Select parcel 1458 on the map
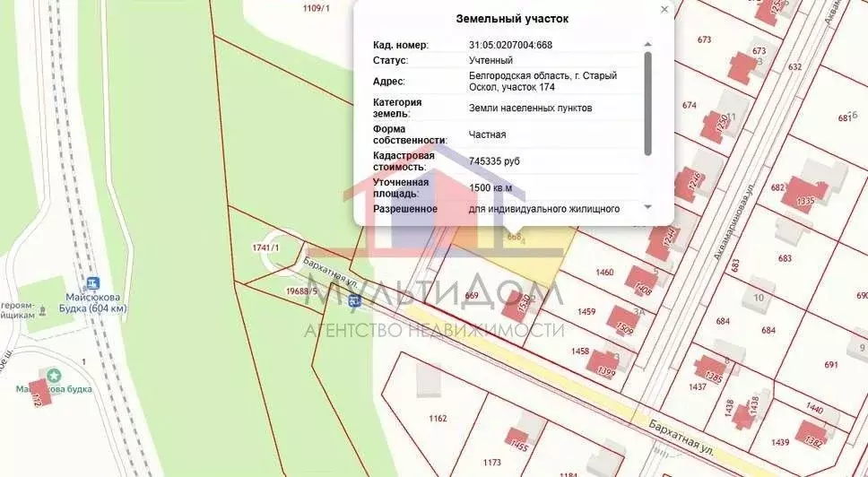 pos(579,351)
